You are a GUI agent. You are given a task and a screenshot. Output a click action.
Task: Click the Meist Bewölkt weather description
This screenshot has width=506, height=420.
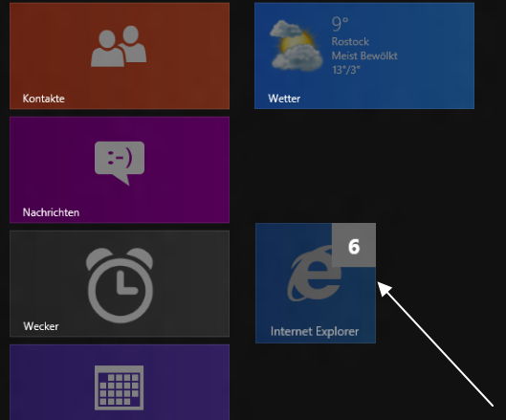364,55
